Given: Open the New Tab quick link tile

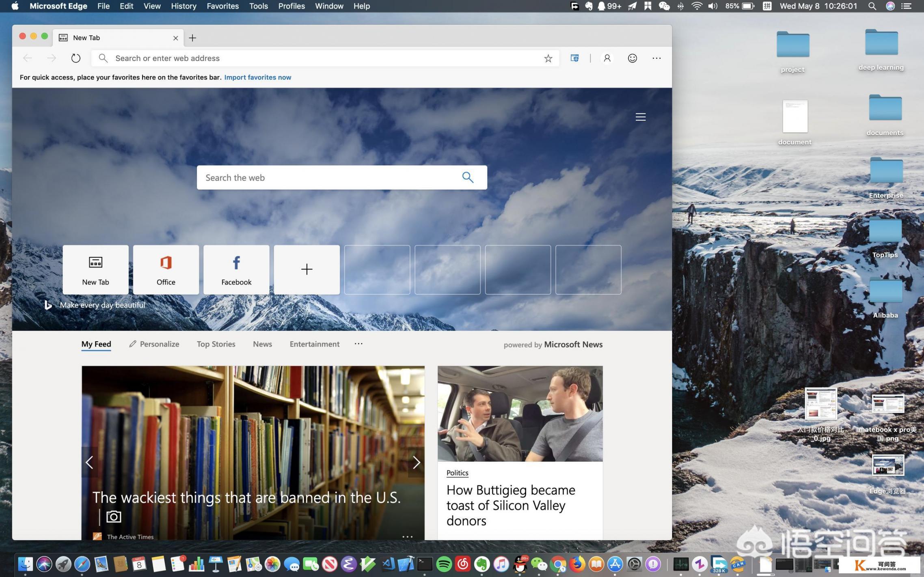Looking at the screenshot, I should pos(95,269).
